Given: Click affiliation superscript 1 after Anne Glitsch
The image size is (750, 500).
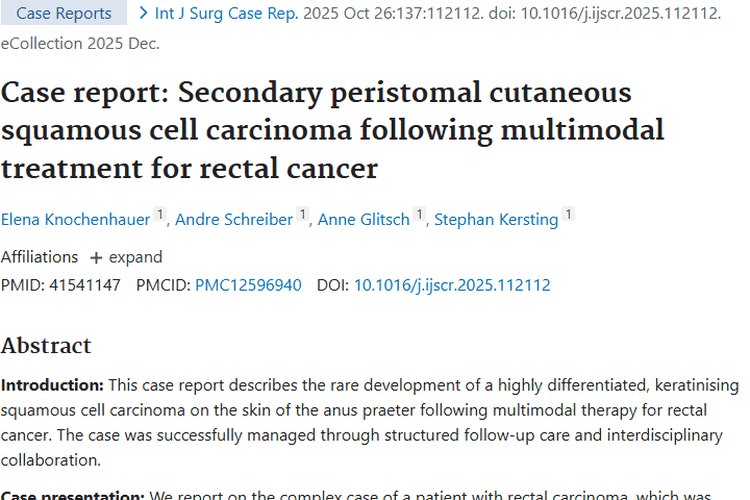Looking at the screenshot, I should click(419, 215).
